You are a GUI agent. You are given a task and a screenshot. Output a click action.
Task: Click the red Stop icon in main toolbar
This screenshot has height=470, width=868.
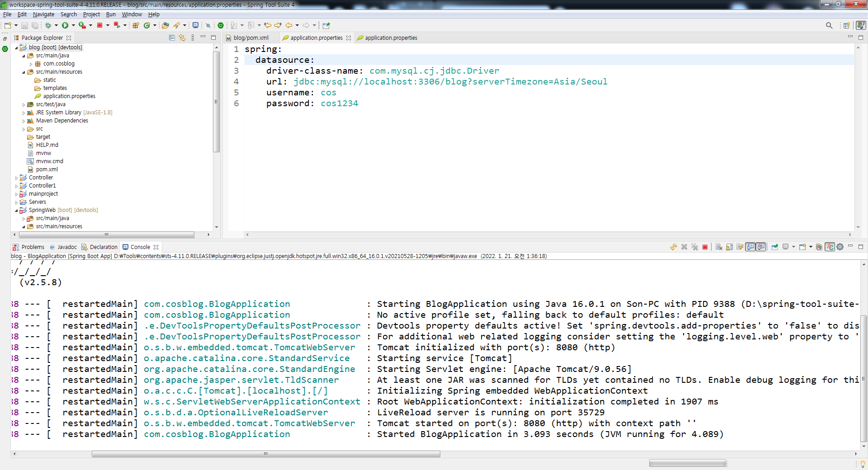coord(100,25)
